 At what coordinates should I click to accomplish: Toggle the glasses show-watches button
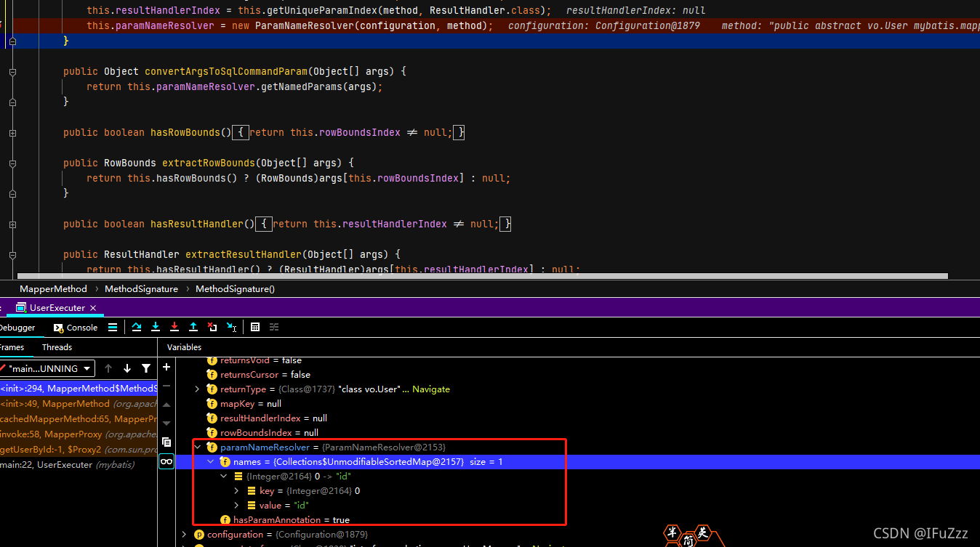tap(166, 461)
